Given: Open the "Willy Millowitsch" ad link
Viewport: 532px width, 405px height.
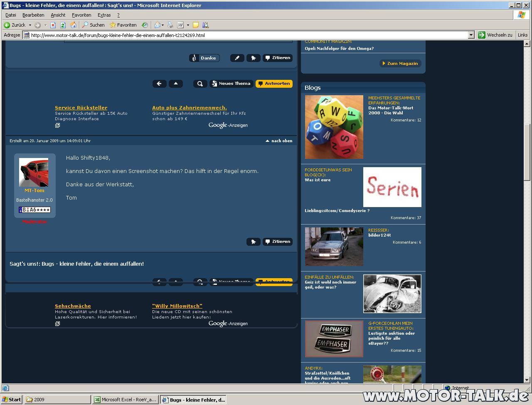Looking at the screenshot, I should pos(177,306).
